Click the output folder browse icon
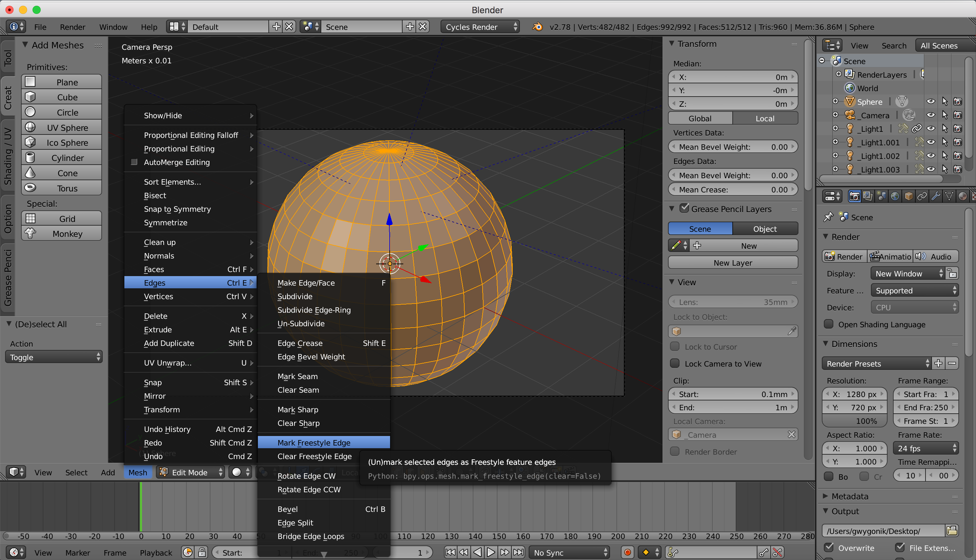Image resolution: width=976 pixels, height=560 pixels. 952,531
